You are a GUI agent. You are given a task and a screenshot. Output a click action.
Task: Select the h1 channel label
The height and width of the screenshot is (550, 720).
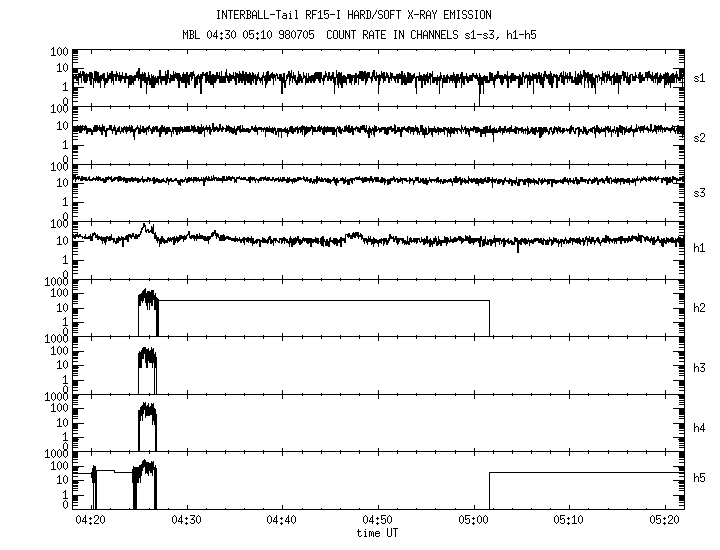point(700,250)
